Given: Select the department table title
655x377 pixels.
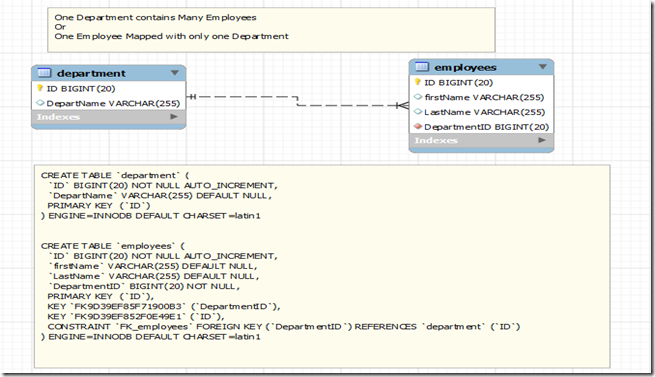Looking at the screenshot, I should pos(91,73).
